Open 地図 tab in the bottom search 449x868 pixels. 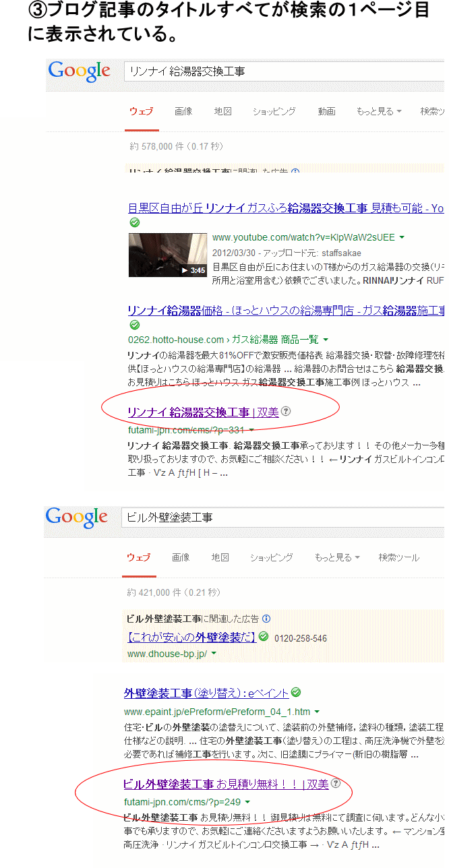220,557
